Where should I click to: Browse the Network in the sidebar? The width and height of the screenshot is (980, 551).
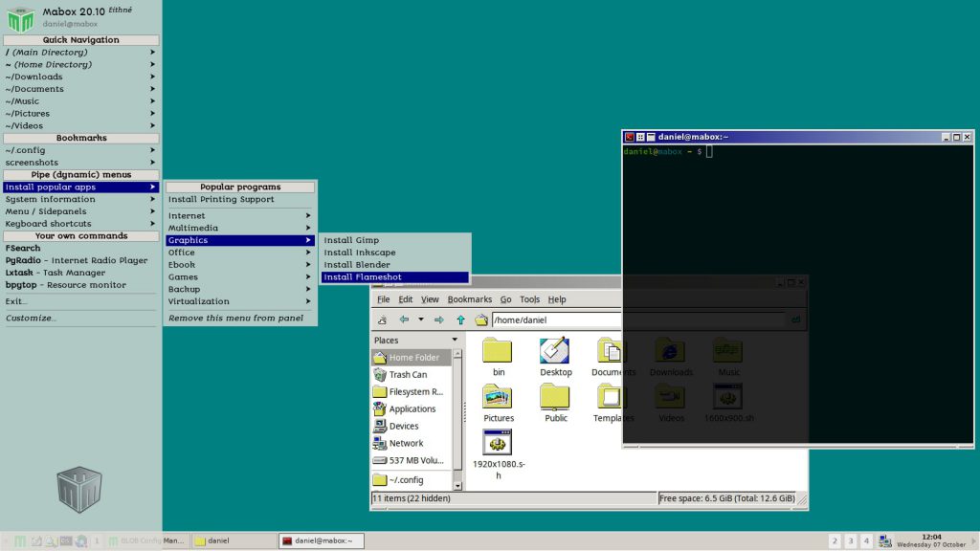coord(405,443)
